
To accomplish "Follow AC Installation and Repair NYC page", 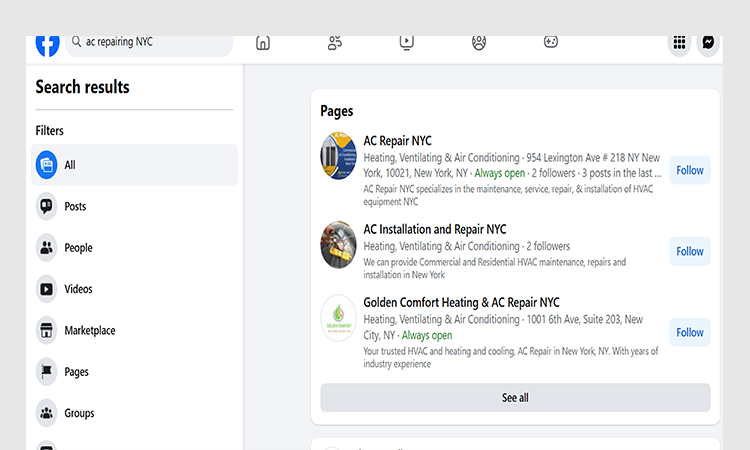I will pyautogui.click(x=690, y=251).
